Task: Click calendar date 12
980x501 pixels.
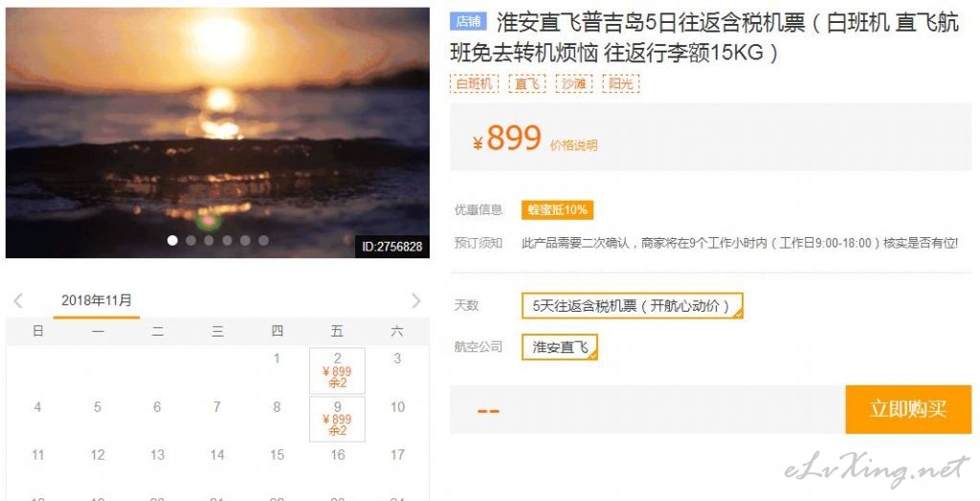Action: 98,455
